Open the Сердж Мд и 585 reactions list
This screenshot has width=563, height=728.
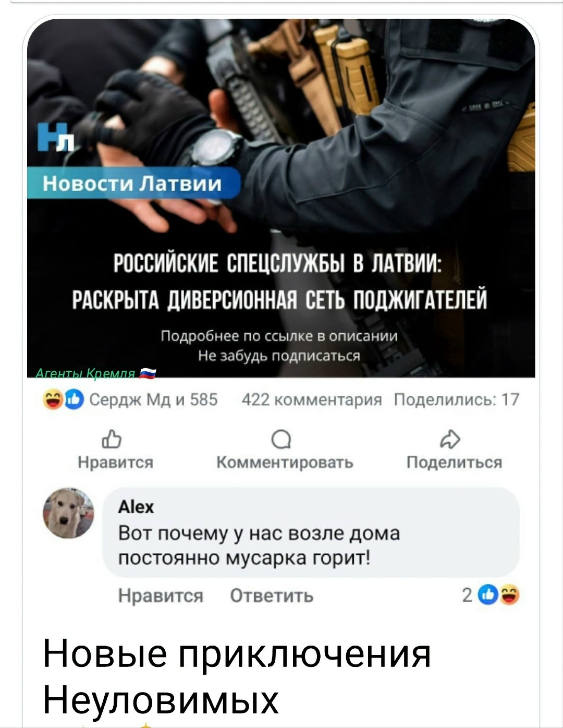[x=154, y=400]
